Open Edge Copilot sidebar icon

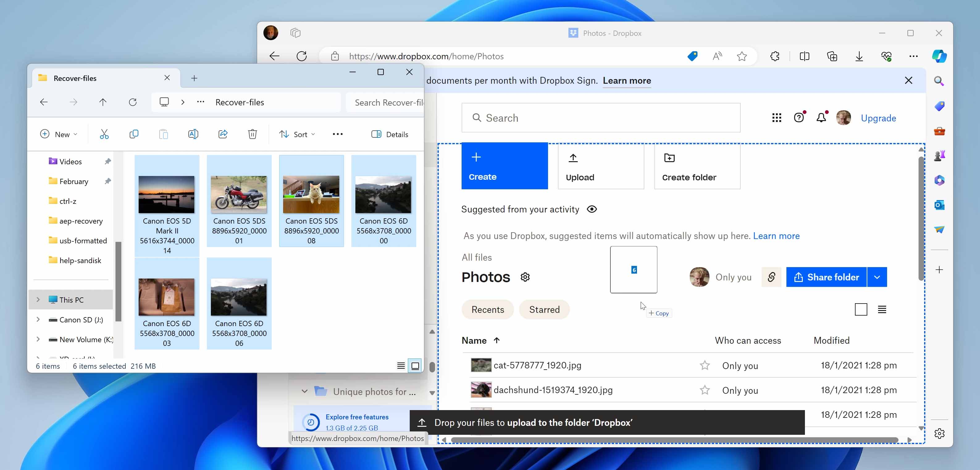point(939,56)
